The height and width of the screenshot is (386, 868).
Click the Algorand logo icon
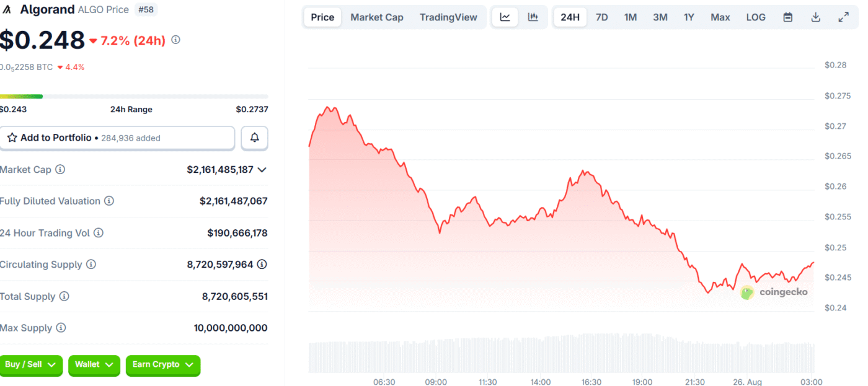[x=7, y=9]
